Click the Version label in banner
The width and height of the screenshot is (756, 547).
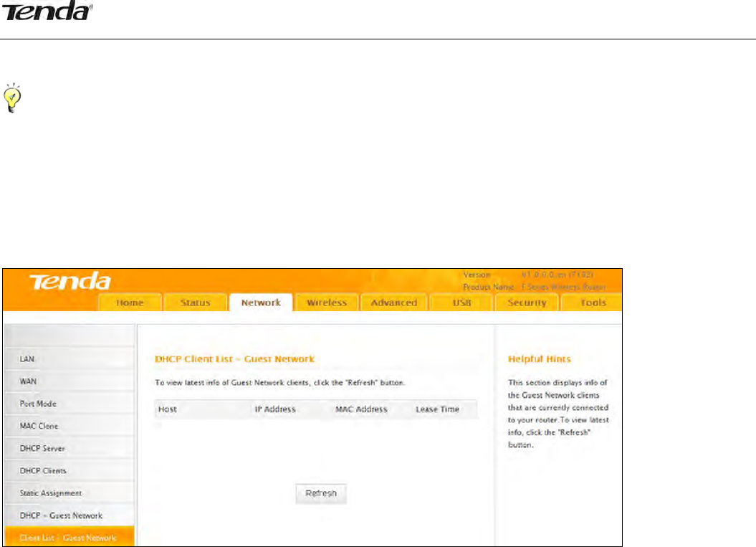click(x=477, y=275)
